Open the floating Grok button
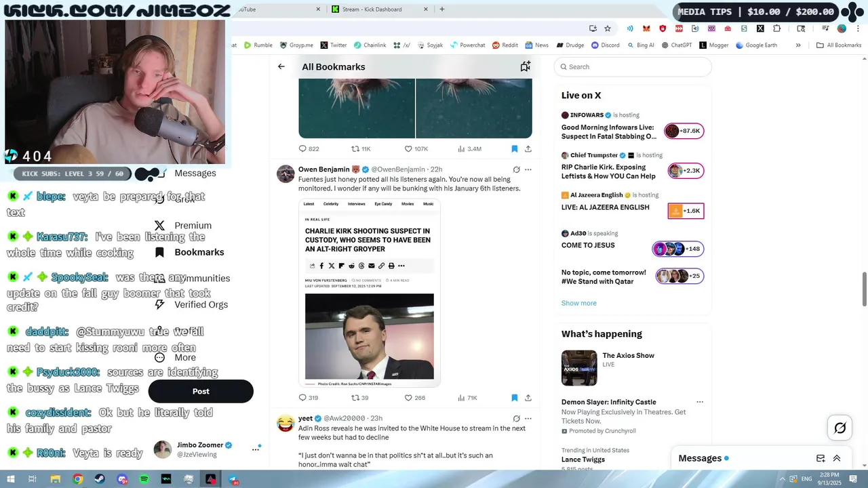This screenshot has width=868, height=488. click(x=840, y=428)
